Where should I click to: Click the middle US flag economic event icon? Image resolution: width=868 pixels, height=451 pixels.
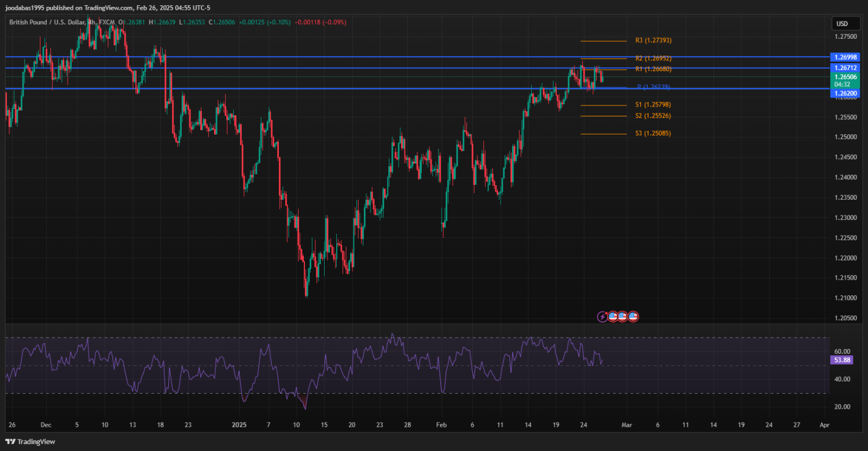tap(622, 317)
